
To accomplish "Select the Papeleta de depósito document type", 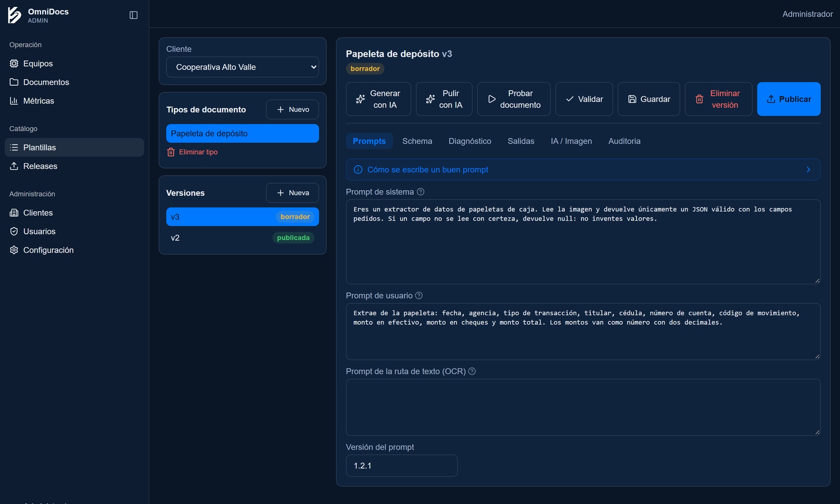I will click(242, 133).
